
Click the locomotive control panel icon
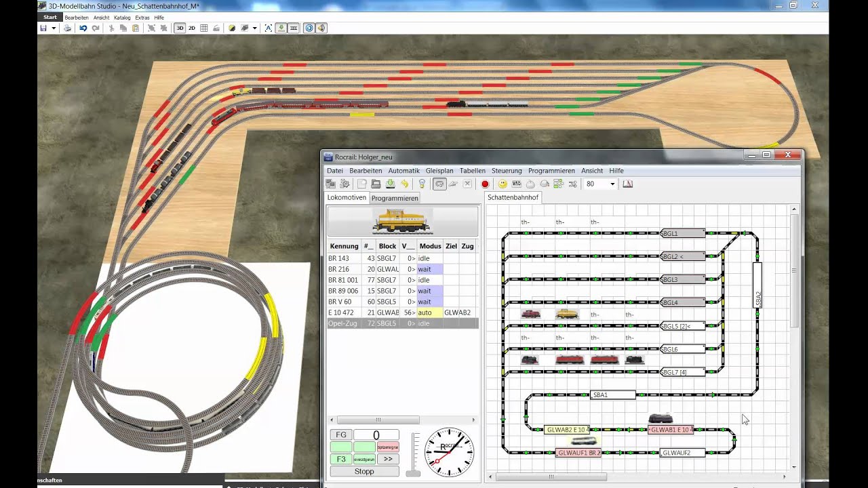pyautogui.click(x=517, y=184)
